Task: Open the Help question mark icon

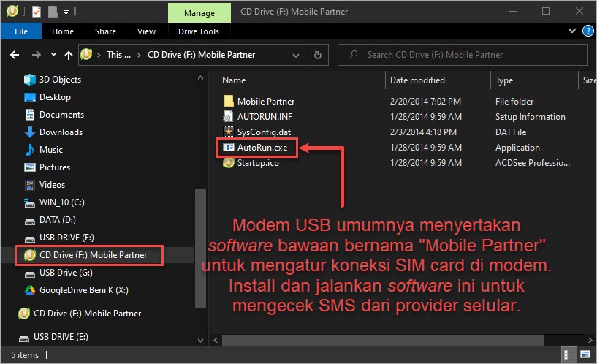Action: click(x=588, y=31)
